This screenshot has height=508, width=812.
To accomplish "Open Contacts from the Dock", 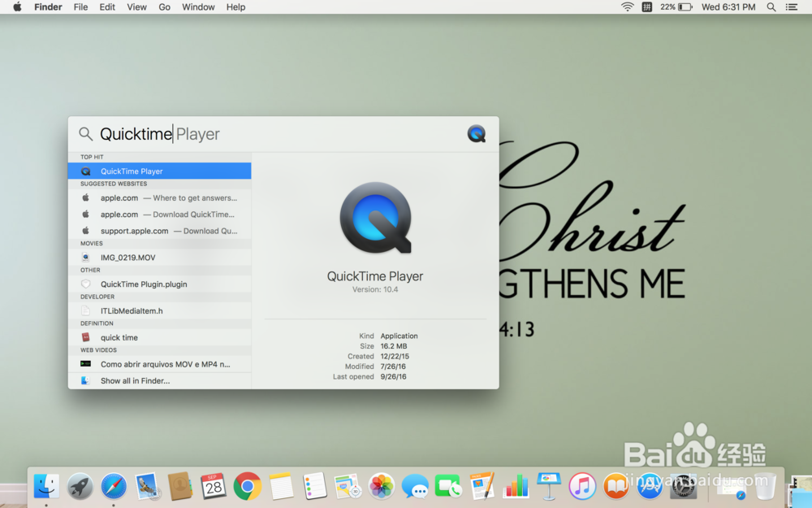I will coord(180,486).
